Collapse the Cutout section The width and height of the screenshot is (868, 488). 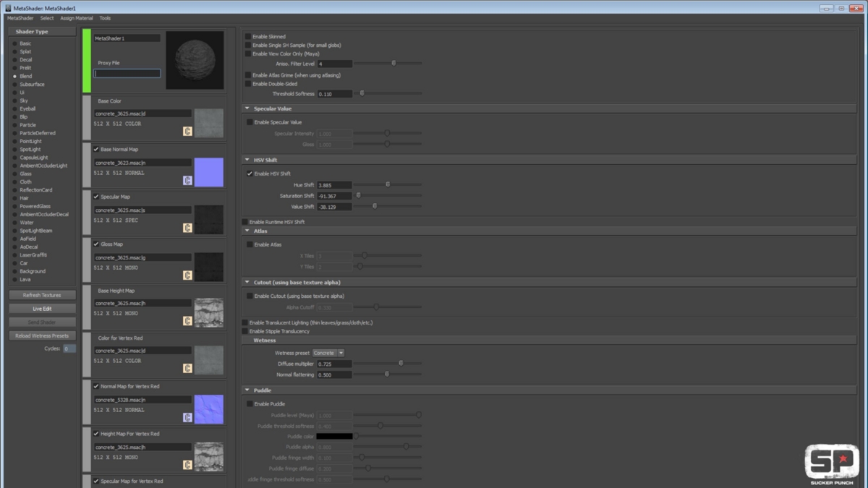click(x=247, y=283)
